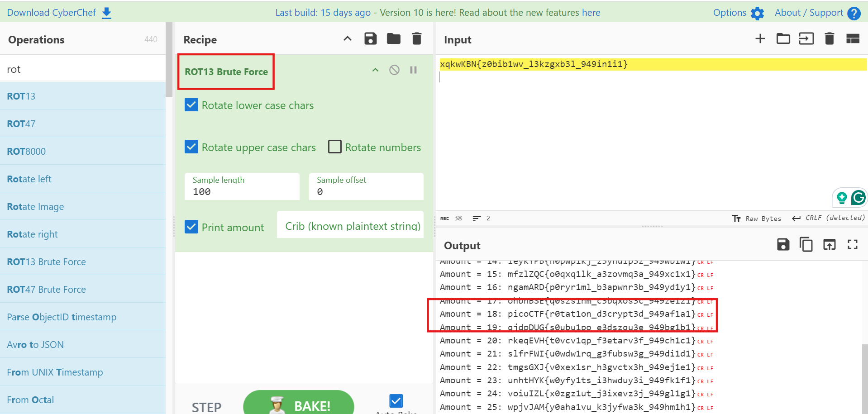This screenshot has width=868, height=414.
Task: Open the Download CyberChef link
Action: [52, 13]
